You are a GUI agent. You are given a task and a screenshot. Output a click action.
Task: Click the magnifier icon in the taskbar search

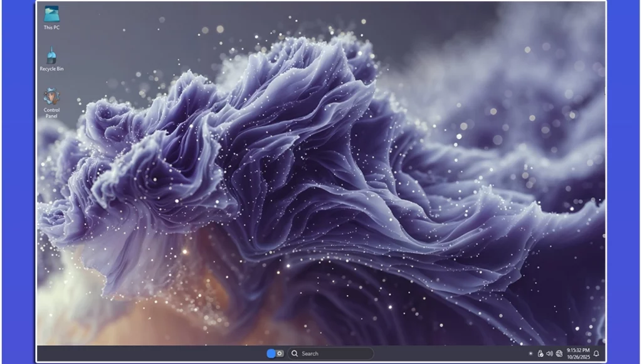[x=295, y=353]
